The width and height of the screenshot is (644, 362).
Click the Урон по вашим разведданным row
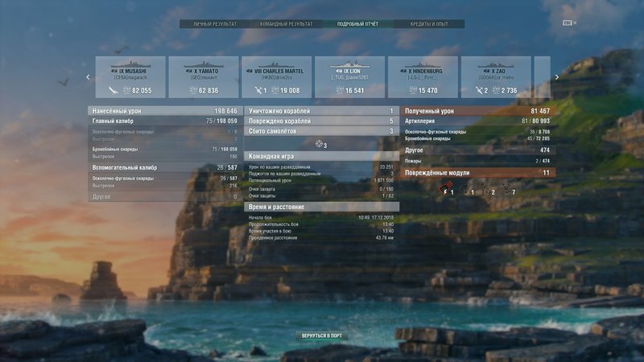click(x=321, y=167)
